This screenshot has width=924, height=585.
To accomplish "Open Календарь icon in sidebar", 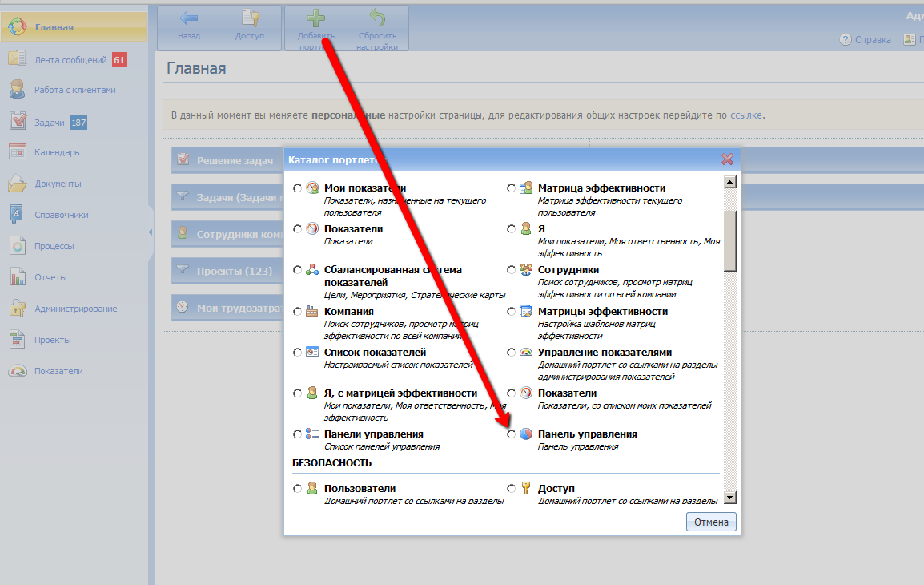I will pyautogui.click(x=18, y=152).
